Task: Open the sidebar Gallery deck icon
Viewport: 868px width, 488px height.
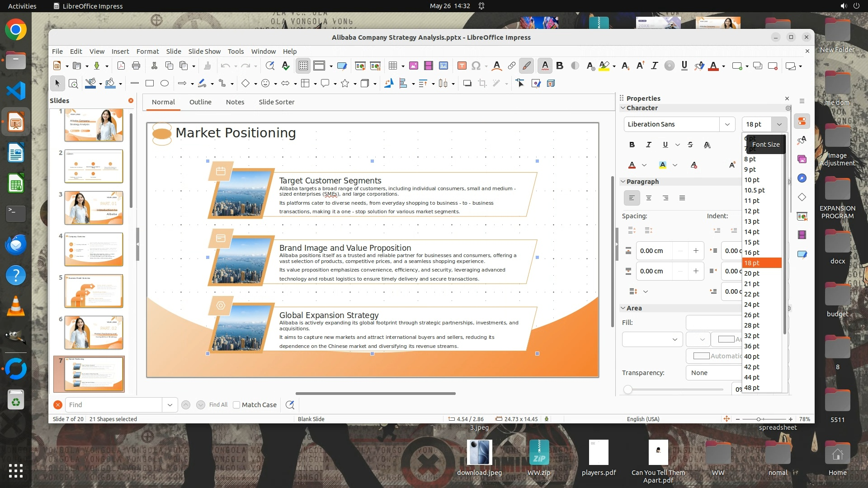Action: (802, 159)
